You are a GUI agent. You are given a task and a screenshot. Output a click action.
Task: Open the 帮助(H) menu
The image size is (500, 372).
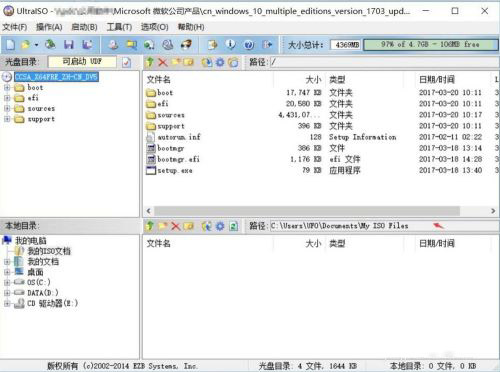tap(191, 27)
